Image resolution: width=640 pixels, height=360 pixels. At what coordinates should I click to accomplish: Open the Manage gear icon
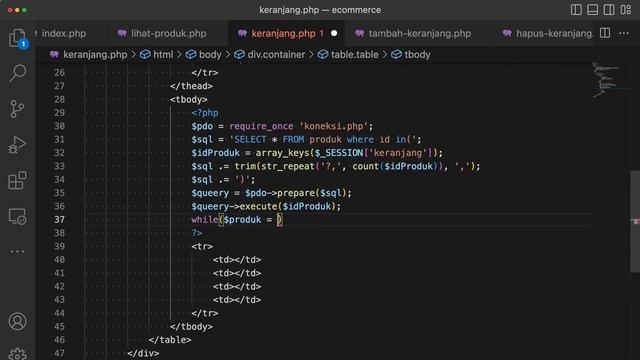pos(17,354)
